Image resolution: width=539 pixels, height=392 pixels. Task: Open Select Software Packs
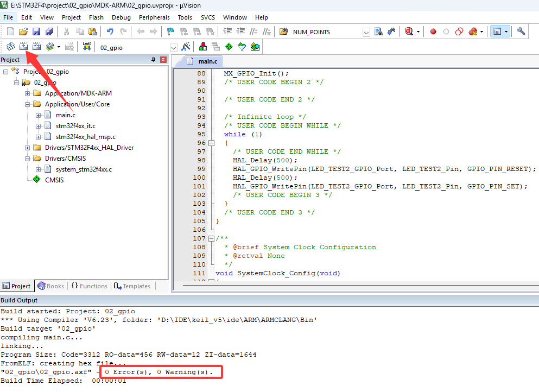click(x=242, y=47)
